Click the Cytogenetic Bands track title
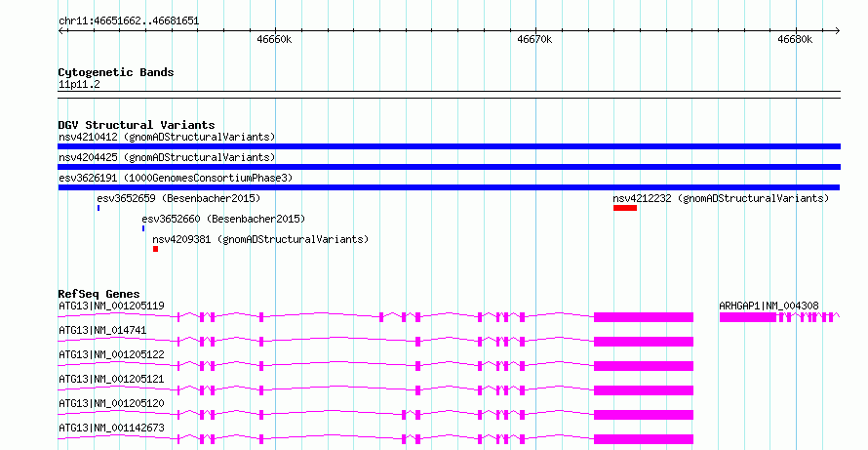Image resolution: width=868 pixels, height=450 pixels. pyautogui.click(x=116, y=72)
